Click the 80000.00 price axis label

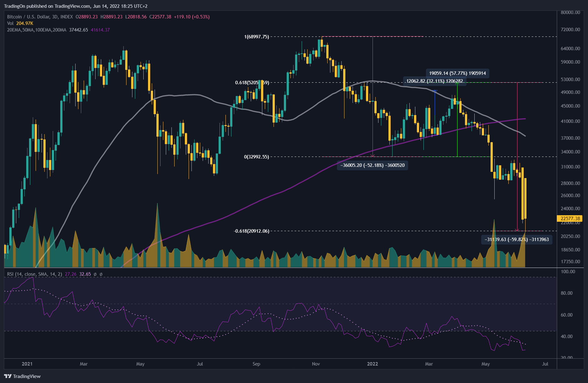[571, 12]
